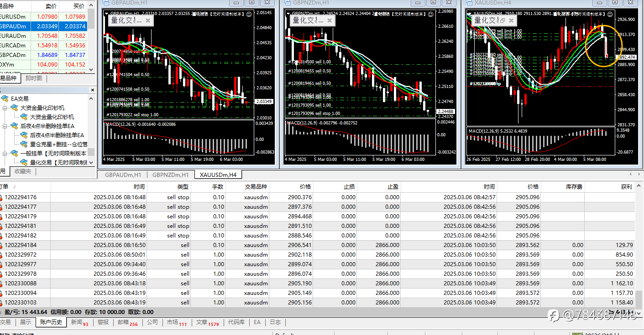Viewport: 644px width, 335px height.
Task: Click the smiley EA icon on GBPAUDm chart
Action: 249,15
